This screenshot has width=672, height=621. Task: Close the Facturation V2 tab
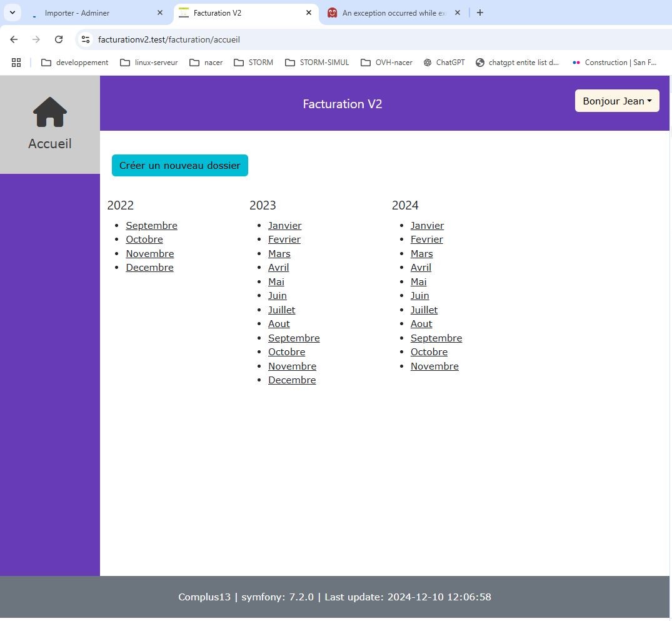(x=309, y=13)
